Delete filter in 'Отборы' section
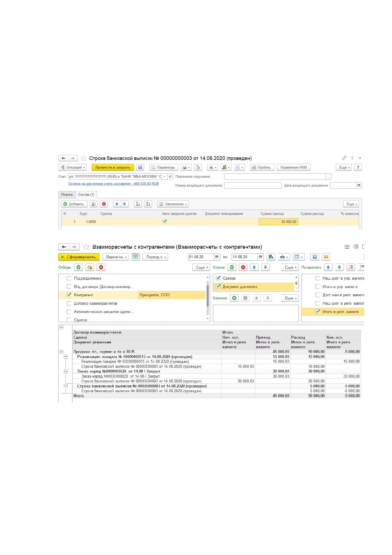This screenshot has height=555, width=392. coord(101,267)
